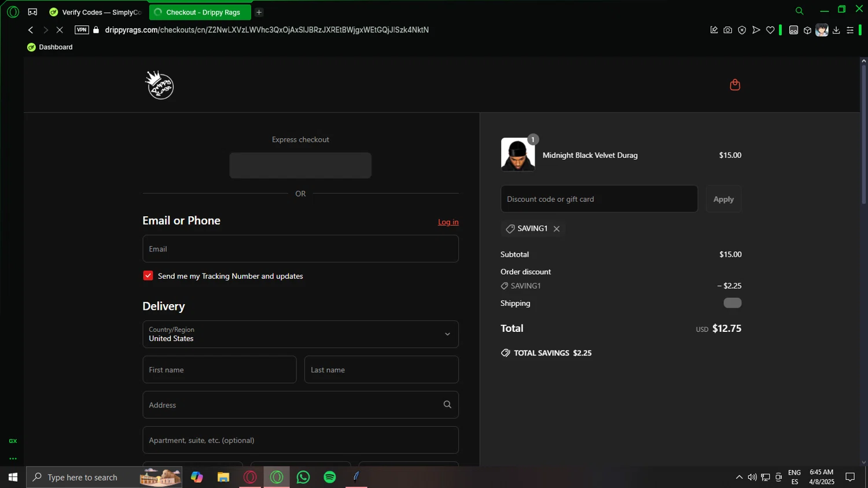This screenshot has height=488, width=868.
Task: Click the drippyrags.com address bar URL
Action: pos(267,30)
